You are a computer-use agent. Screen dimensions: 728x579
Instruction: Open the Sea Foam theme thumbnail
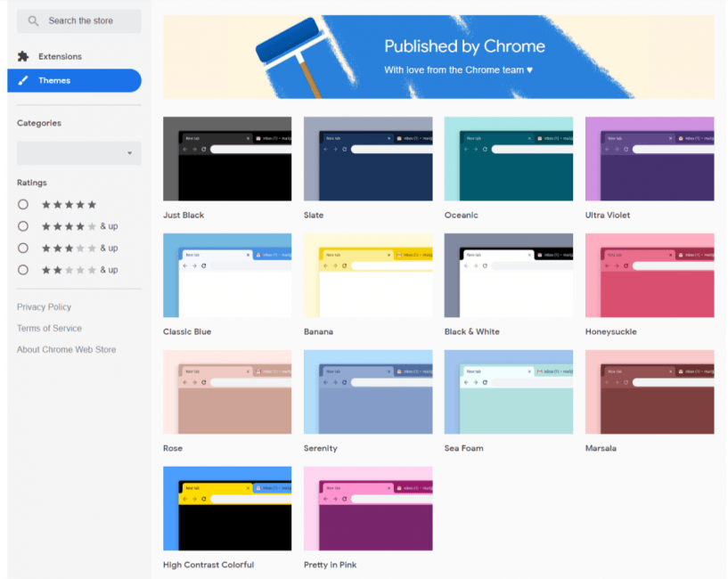pyautogui.click(x=509, y=392)
